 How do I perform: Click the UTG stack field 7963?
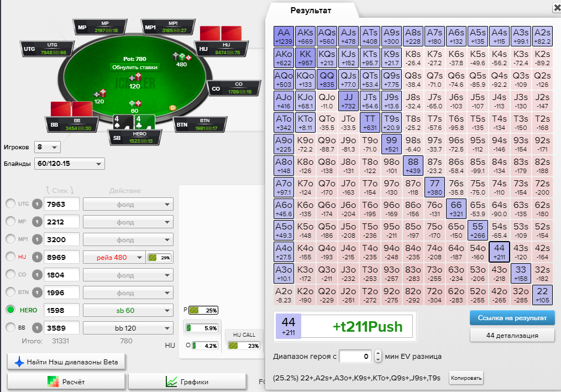pos(61,204)
